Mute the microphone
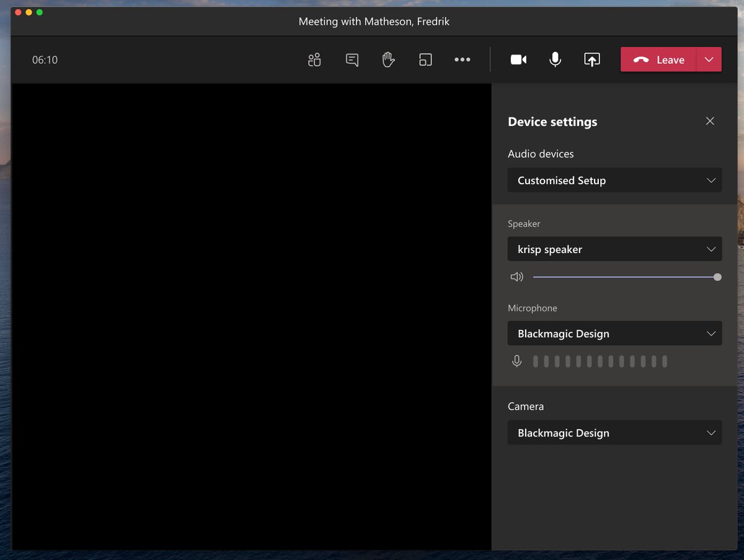Image resolution: width=744 pixels, height=560 pixels. point(554,60)
